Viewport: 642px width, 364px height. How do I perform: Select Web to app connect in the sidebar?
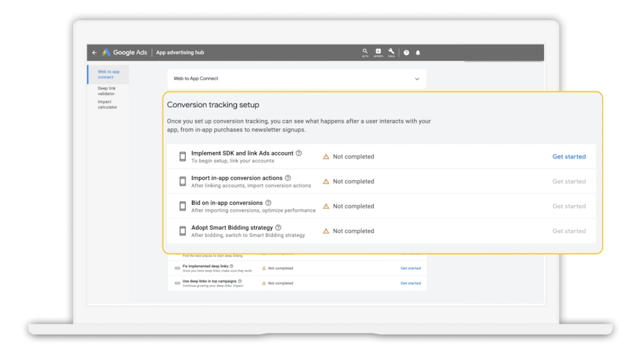click(108, 74)
